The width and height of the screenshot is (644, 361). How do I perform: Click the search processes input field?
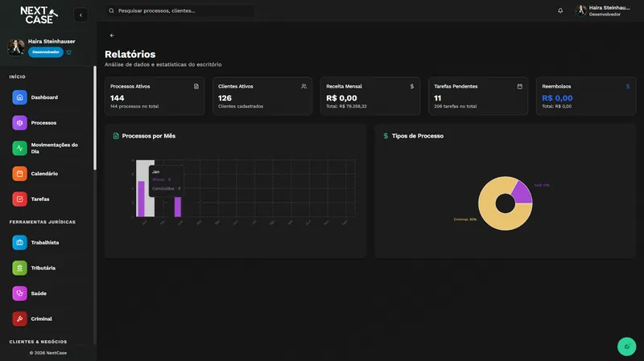[180, 10]
